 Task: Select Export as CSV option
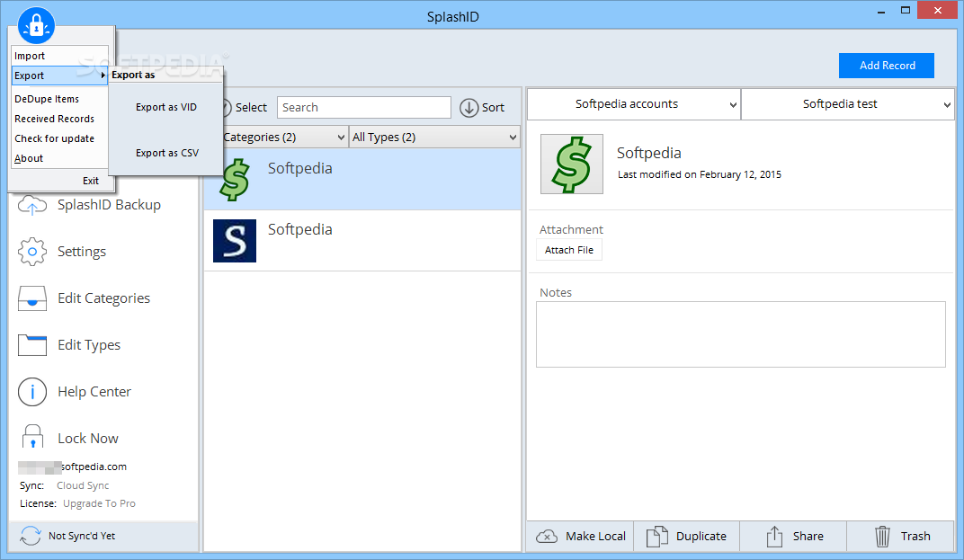click(x=167, y=153)
